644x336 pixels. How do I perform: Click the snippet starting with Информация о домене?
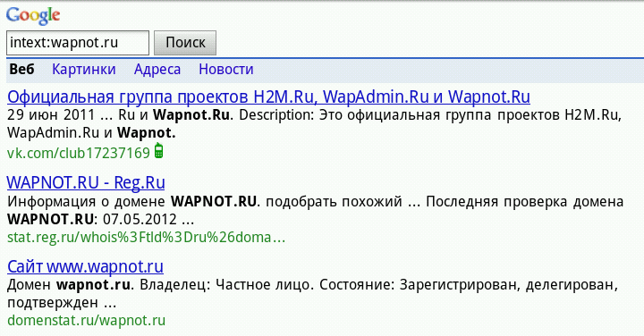coord(316,210)
